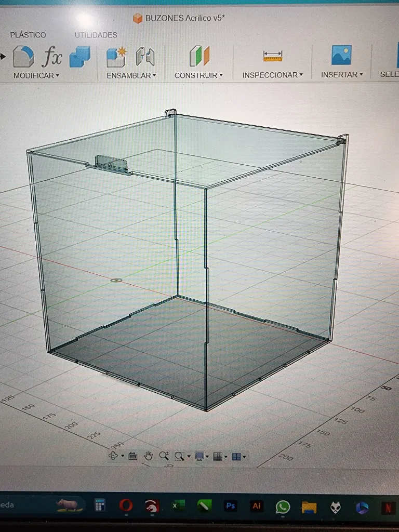
Task: Switch to the UTILIDADES tab
Action: click(96, 35)
